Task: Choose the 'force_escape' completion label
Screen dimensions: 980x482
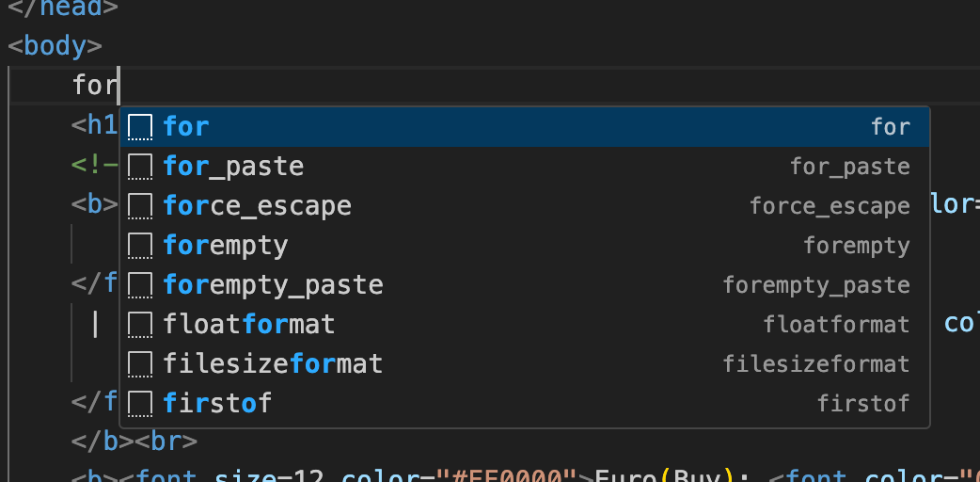Action: click(x=257, y=206)
